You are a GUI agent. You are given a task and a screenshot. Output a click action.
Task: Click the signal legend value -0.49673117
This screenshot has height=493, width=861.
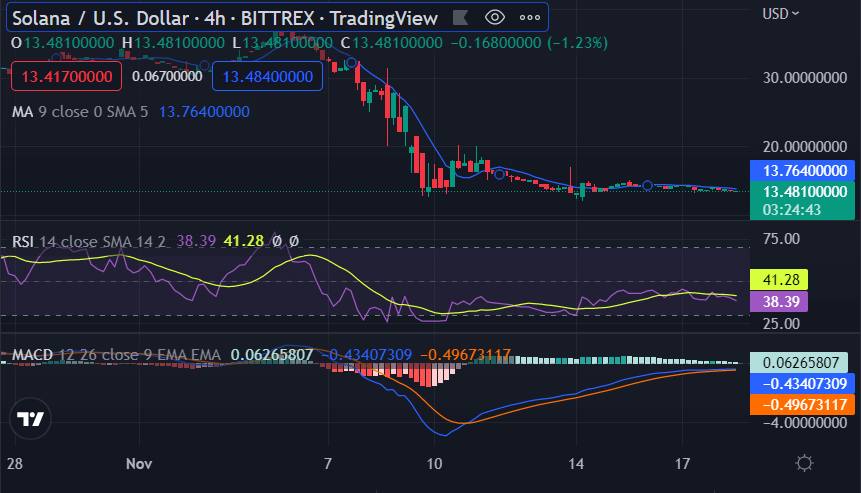(x=466, y=355)
